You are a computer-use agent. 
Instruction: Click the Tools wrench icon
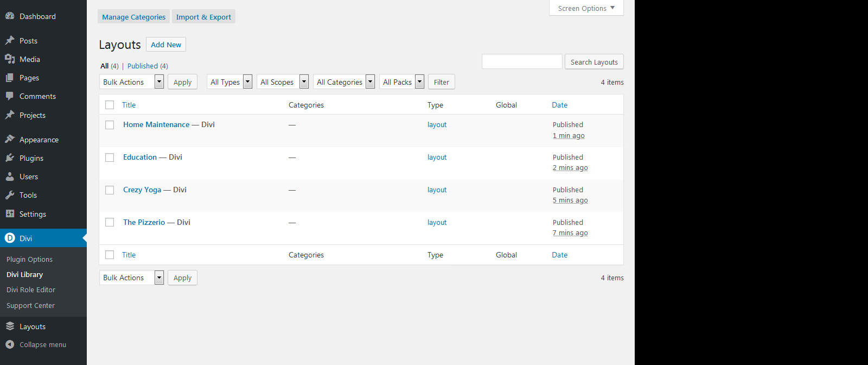point(10,195)
